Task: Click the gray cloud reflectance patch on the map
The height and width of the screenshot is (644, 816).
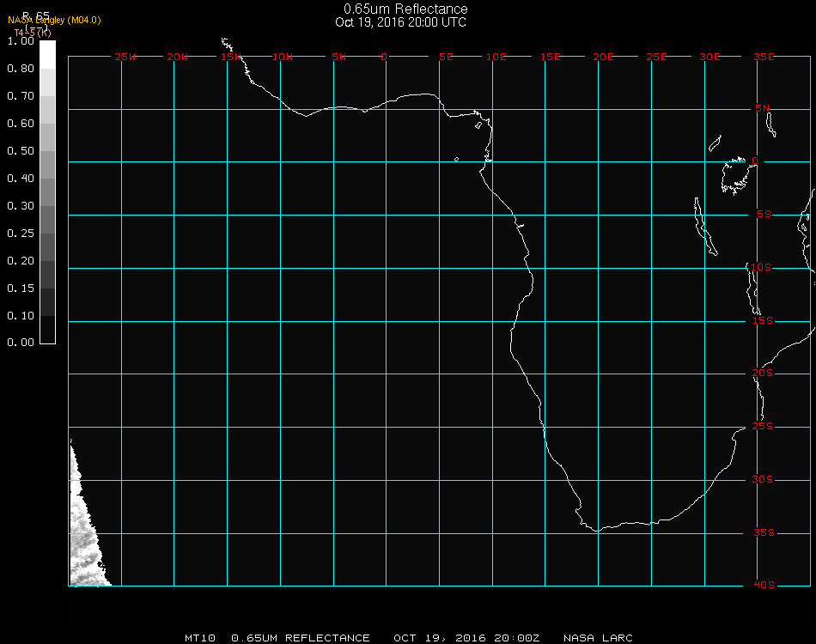Action: 83,536
